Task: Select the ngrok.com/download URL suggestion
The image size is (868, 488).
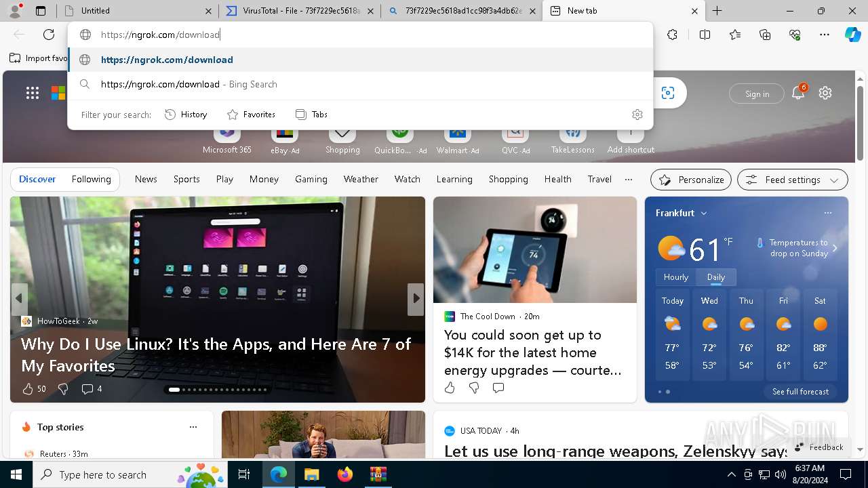Action: (360, 60)
